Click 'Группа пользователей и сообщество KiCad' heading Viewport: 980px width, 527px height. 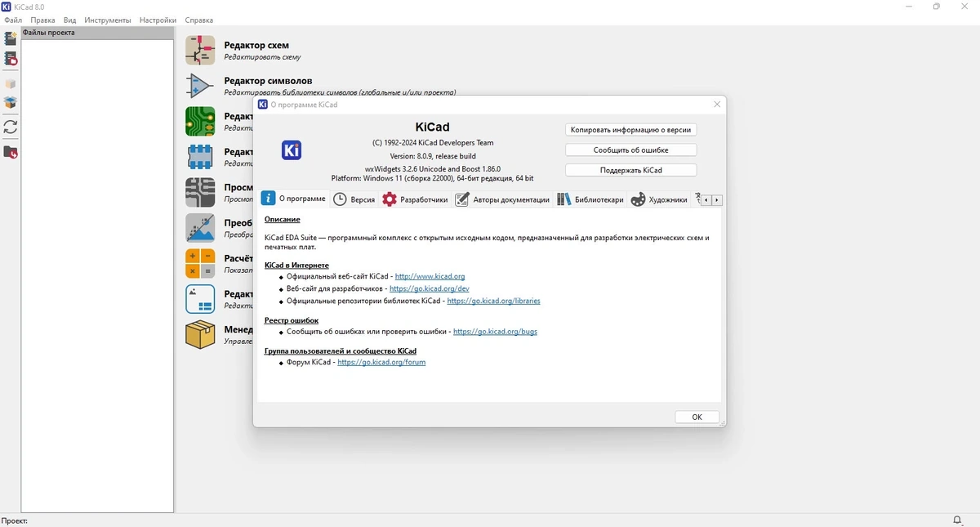tap(341, 351)
